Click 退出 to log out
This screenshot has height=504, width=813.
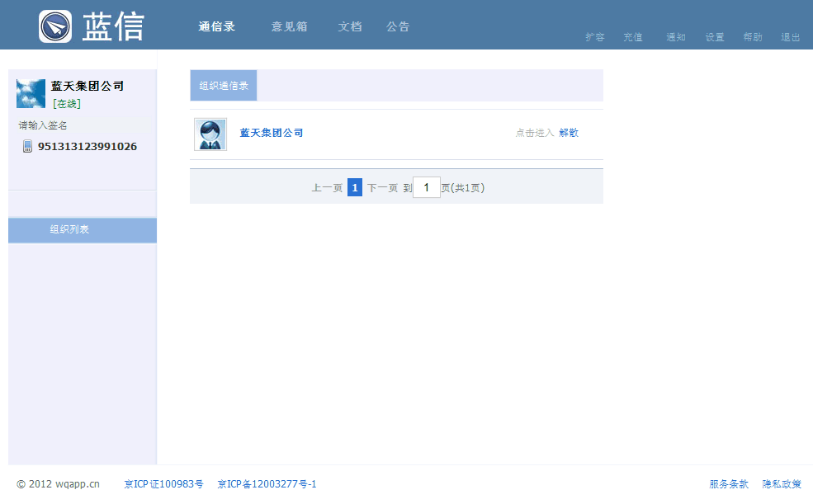point(790,37)
